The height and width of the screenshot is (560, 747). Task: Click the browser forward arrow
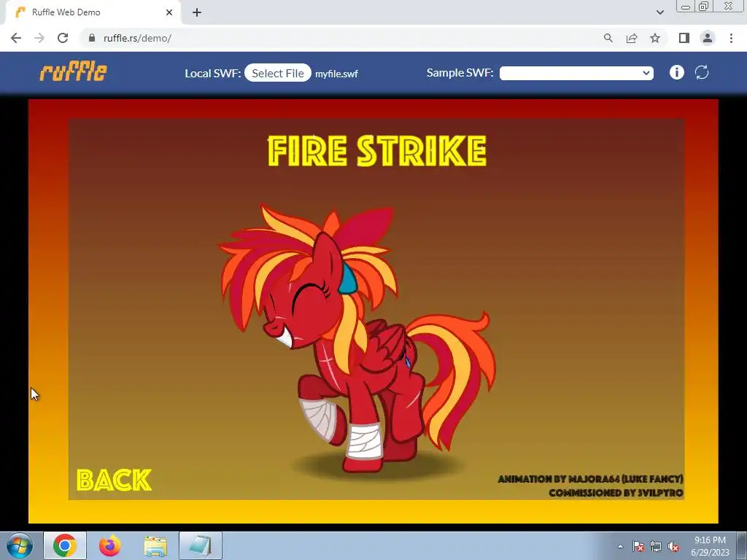39,38
